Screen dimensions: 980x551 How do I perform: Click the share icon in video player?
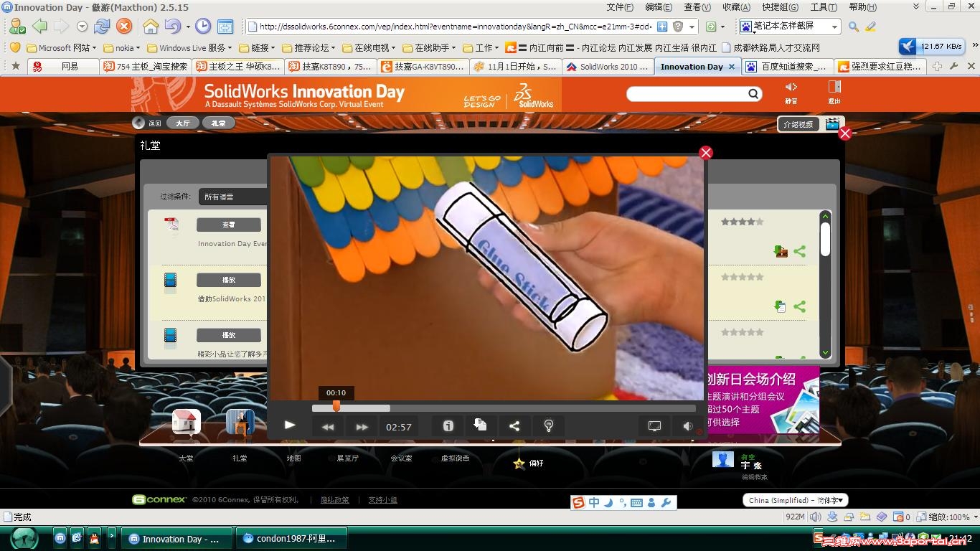[514, 426]
